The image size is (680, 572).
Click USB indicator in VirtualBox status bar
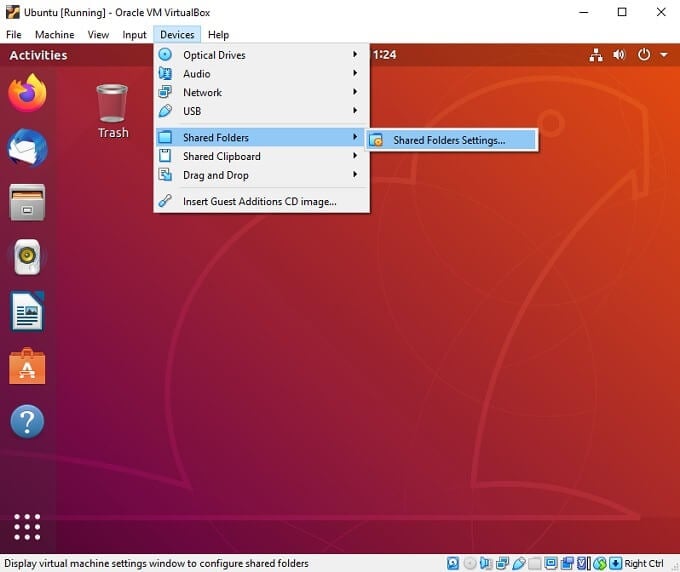tap(519, 563)
